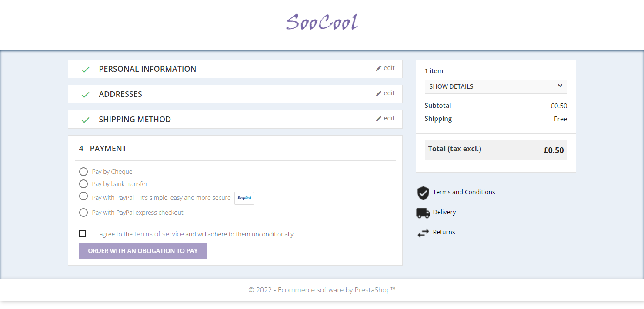Open Terms and Conditions link
644x309 pixels.
pos(464,192)
